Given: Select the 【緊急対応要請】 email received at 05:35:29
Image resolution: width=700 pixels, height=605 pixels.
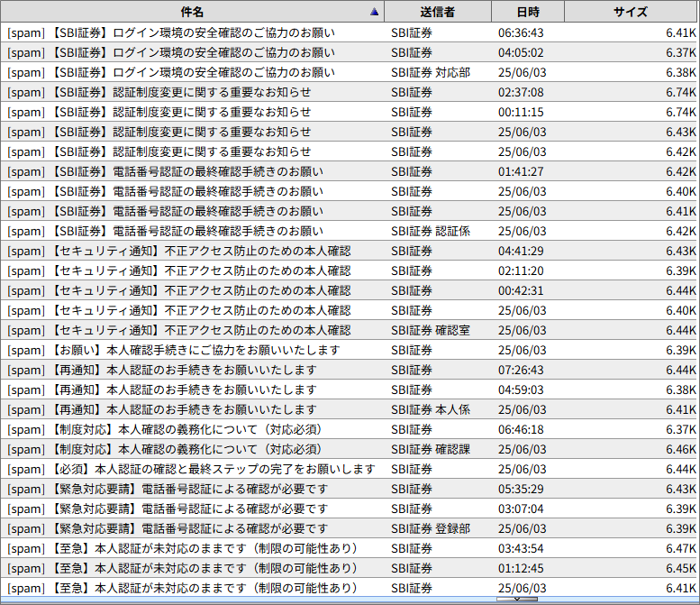Looking at the screenshot, I should [x=349, y=489].
